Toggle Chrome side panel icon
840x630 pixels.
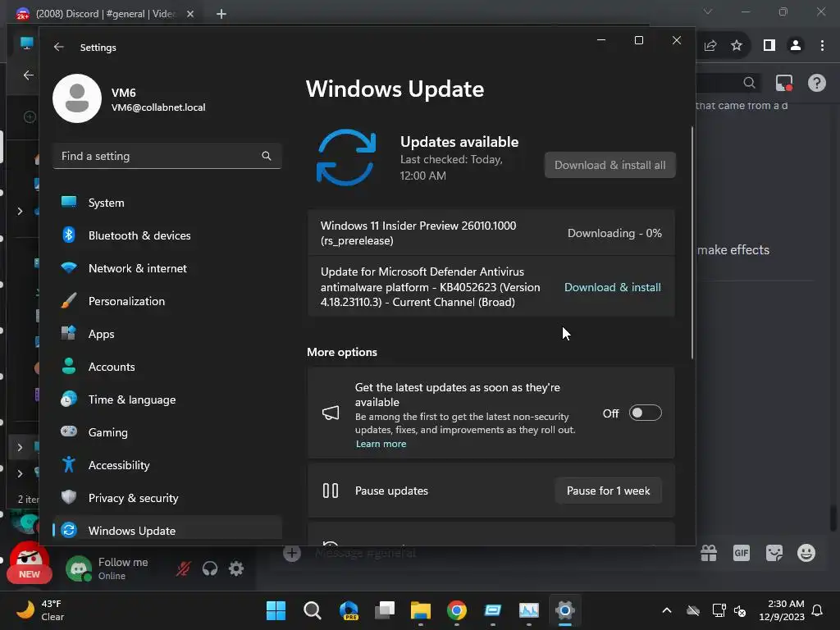point(769,46)
